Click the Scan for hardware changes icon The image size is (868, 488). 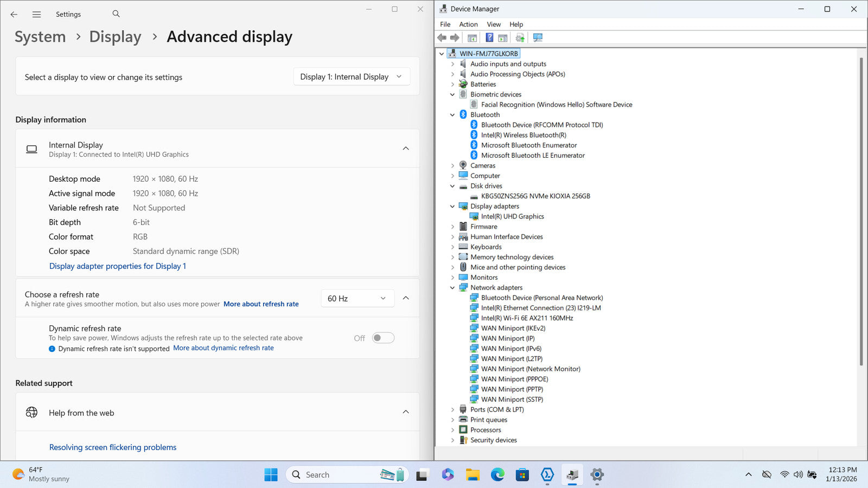click(538, 37)
